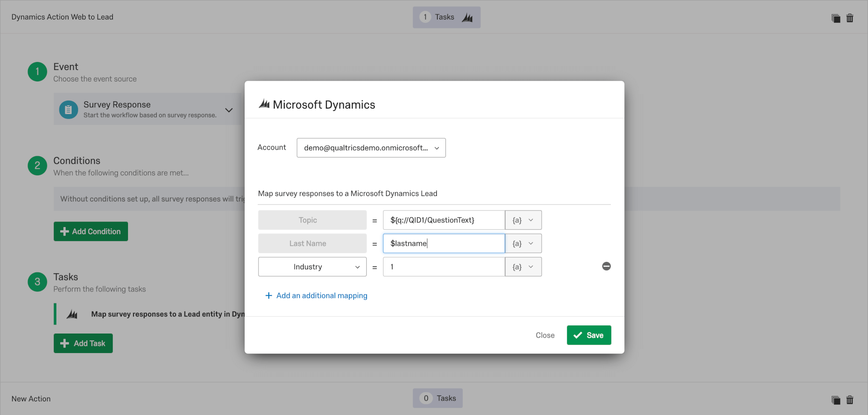
Task: Click the step 2 Conditions circle
Action: 37,165
